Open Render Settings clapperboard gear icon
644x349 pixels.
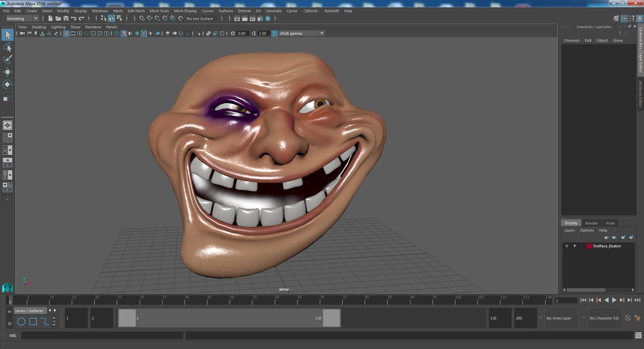(x=260, y=18)
